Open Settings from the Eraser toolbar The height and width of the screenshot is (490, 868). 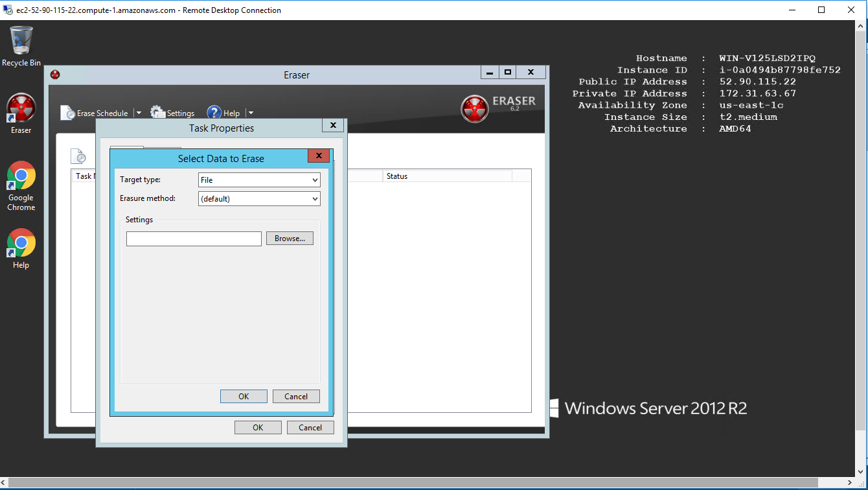point(158,113)
